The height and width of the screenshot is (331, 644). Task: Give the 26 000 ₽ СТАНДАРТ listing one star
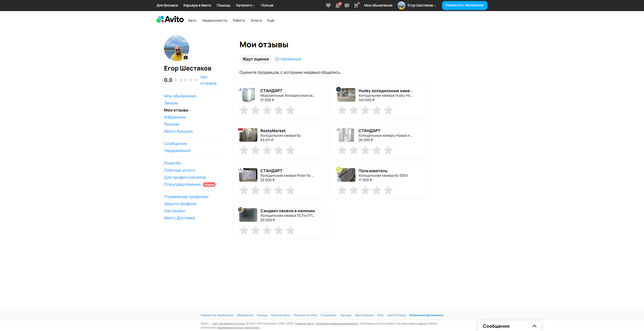click(x=342, y=150)
